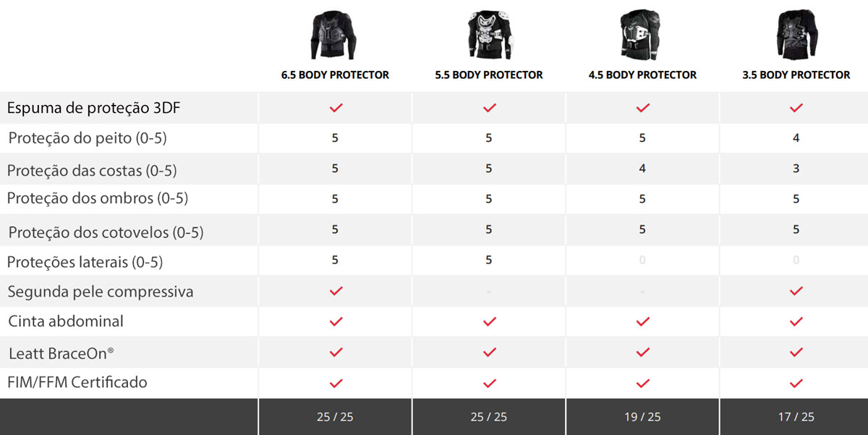The width and height of the screenshot is (868, 435).
Task: Click the 19 / 25 total score cell
Action: coord(642,417)
